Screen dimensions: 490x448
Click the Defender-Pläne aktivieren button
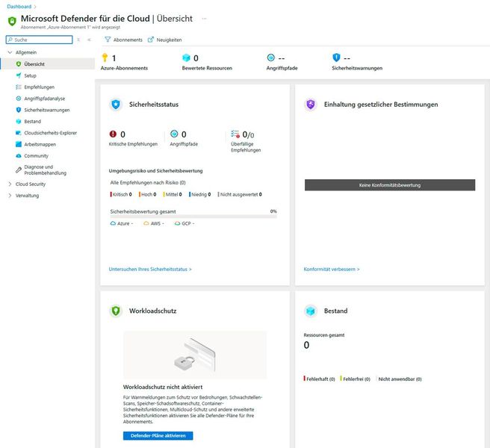pyautogui.click(x=158, y=435)
